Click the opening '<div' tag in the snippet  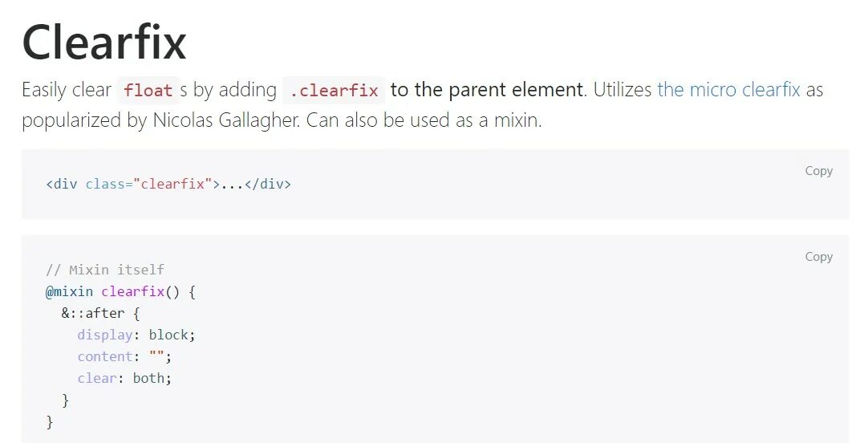62,184
